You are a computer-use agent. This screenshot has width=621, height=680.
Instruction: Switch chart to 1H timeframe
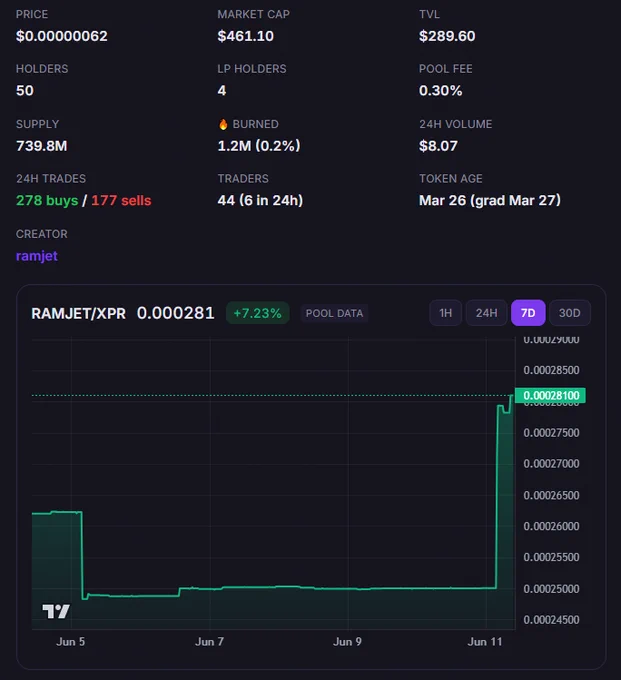coord(445,313)
